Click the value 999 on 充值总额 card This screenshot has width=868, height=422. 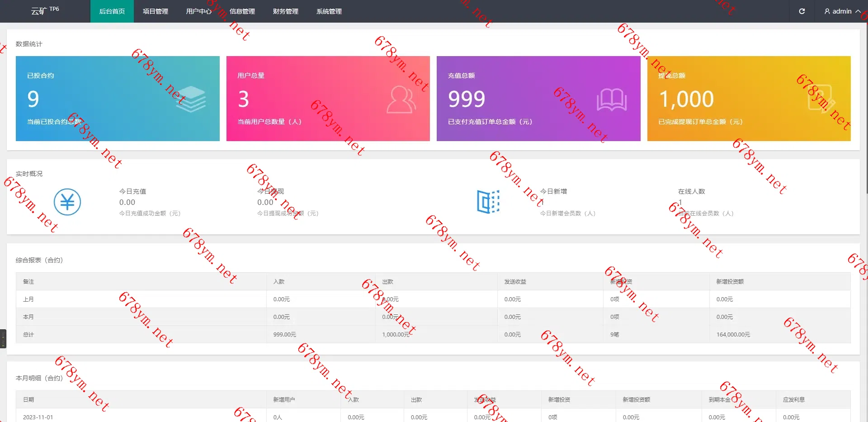[467, 99]
